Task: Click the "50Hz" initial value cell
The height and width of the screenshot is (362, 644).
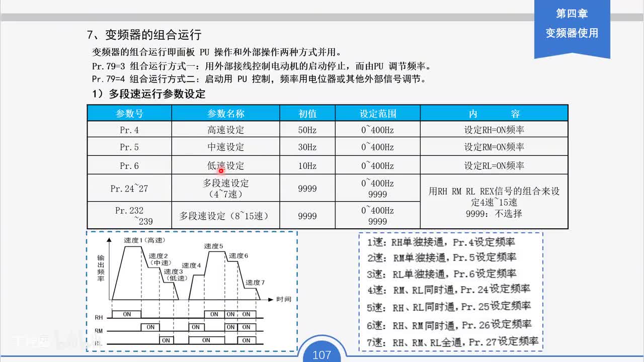Action: [307, 130]
